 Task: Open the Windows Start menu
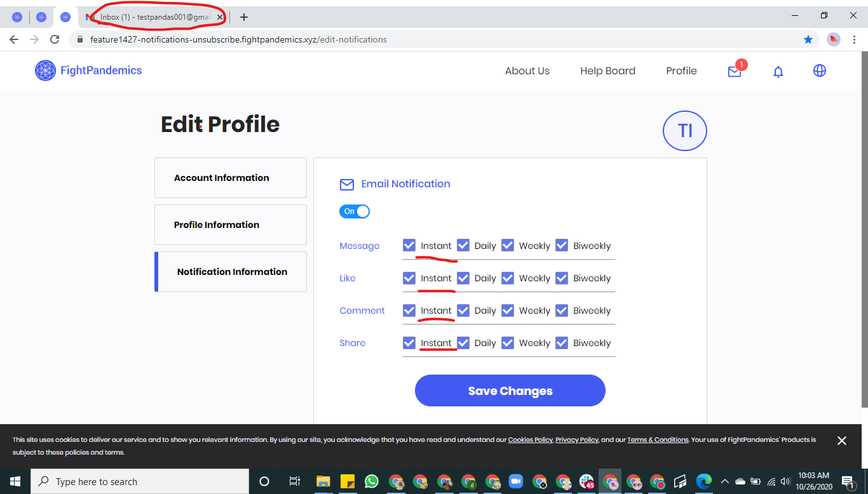pyautogui.click(x=15, y=481)
